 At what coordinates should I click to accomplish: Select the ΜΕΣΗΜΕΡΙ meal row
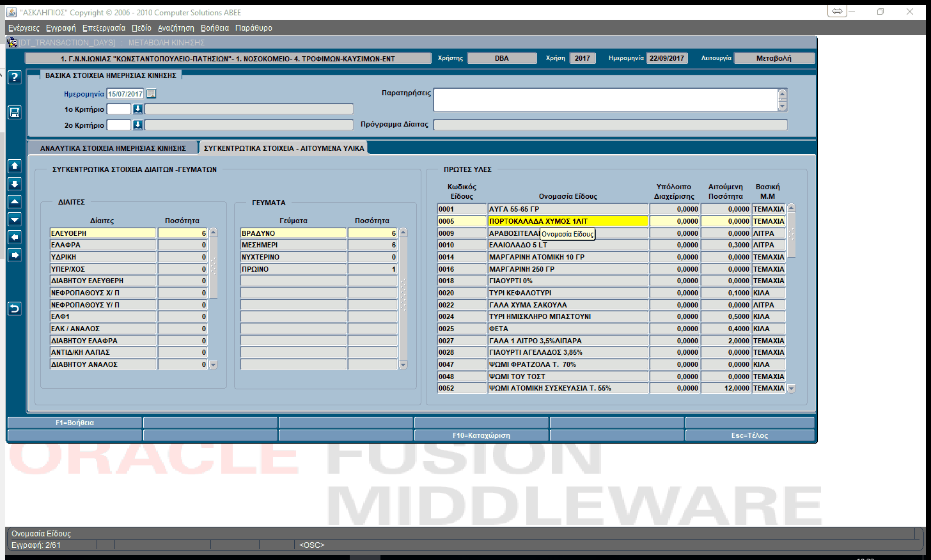293,245
